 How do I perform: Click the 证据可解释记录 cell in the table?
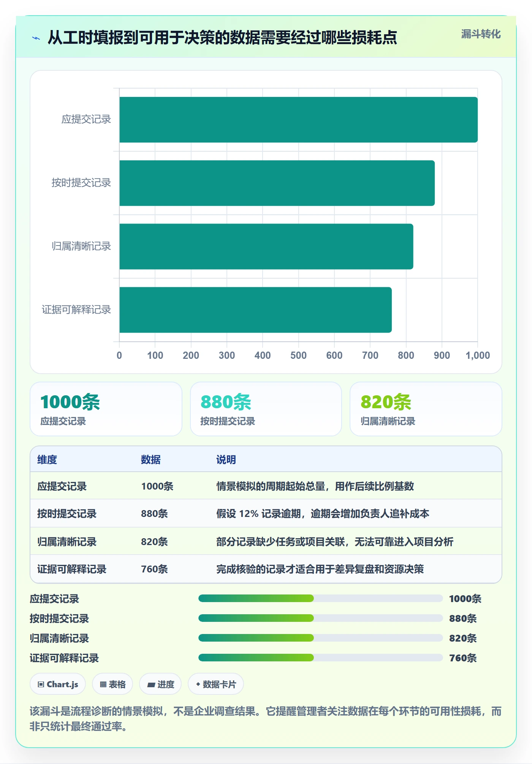72,569
